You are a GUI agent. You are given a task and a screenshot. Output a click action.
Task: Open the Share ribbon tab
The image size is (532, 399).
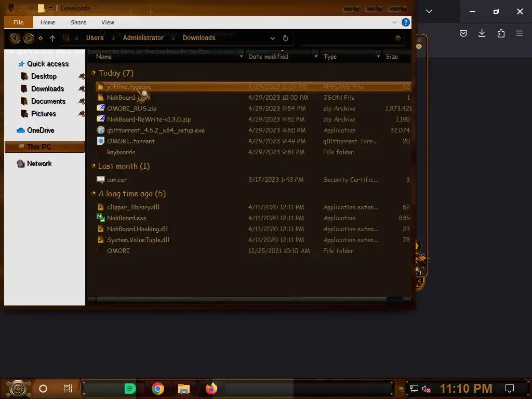(78, 22)
